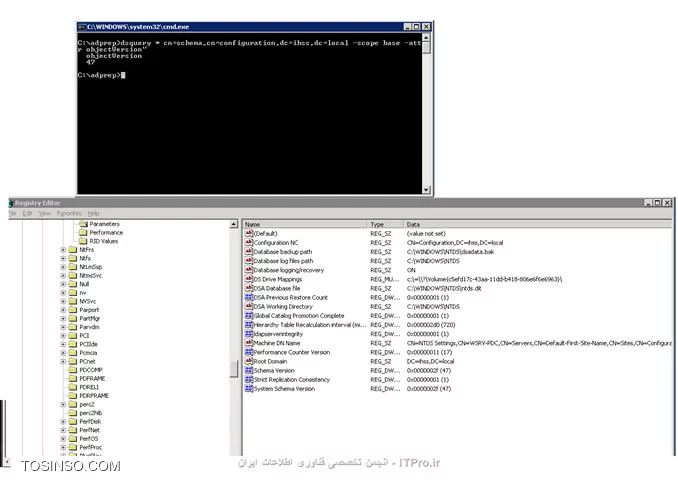Viewport: 678px width, 487px height.
Task: Expand the NtFrs tree node
Action: coord(63,250)
